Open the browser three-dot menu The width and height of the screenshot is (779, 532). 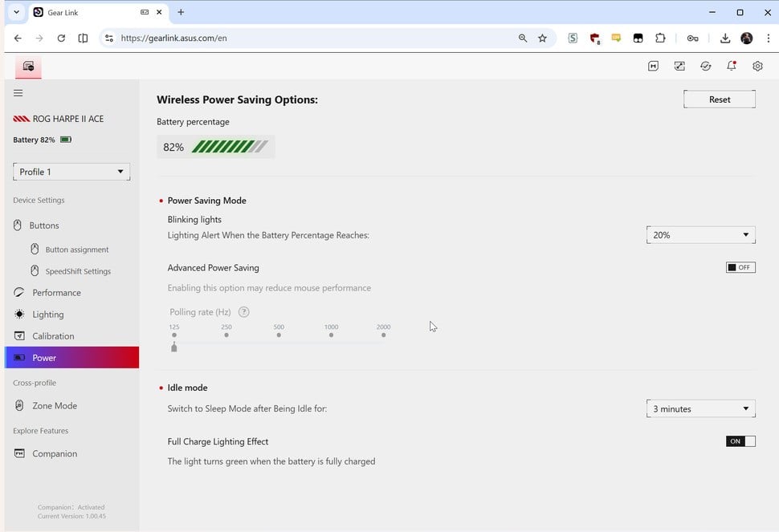768,39
